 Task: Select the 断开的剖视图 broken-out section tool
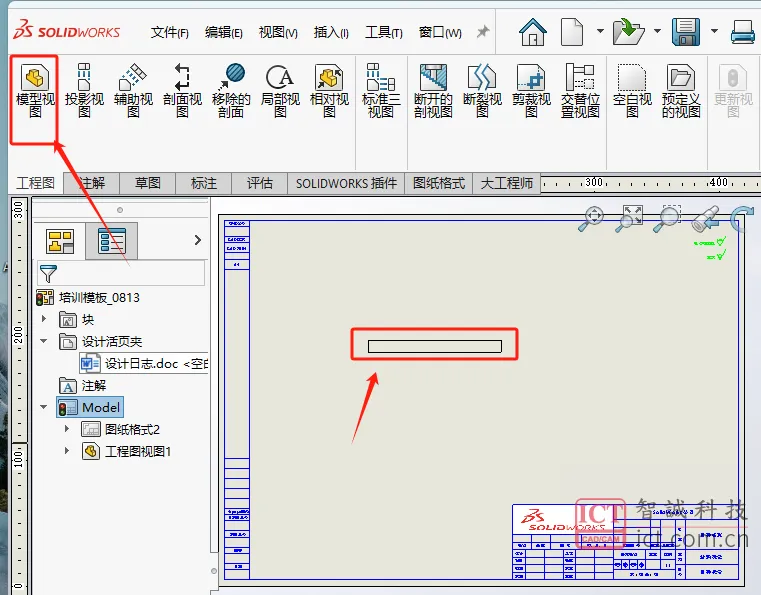(x=433, y=91)
